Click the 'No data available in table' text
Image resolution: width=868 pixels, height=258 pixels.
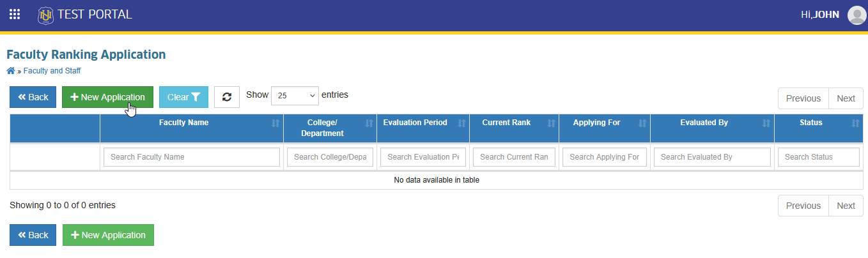[x=437, y=180]
